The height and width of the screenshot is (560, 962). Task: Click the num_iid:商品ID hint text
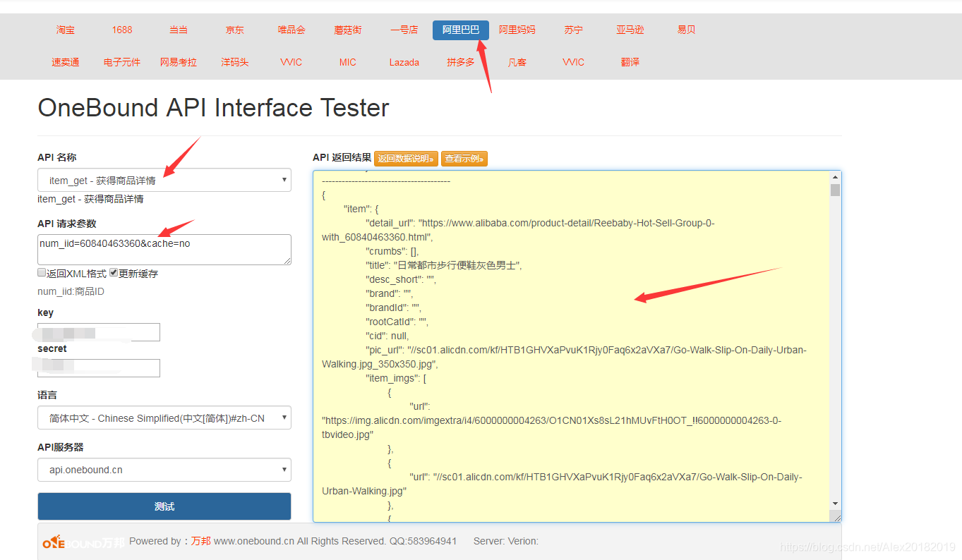[71, 291]
